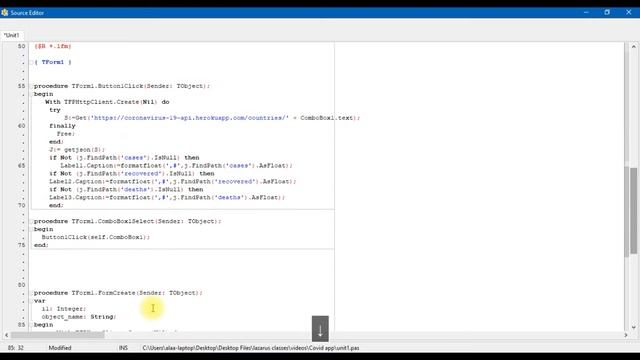Image resolution: width=640 pixels, height=360 pixels.
Task: Place cursor on the 'Free;' line
Action: click(x=66, y=134)
